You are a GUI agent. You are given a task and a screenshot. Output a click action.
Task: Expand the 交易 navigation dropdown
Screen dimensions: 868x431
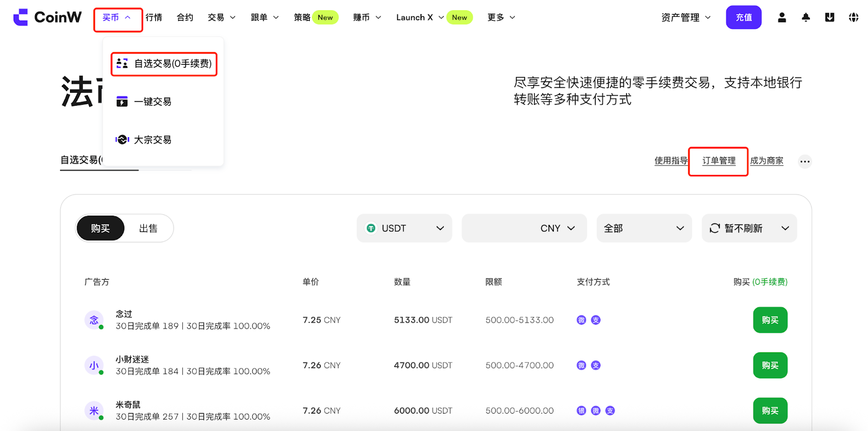pyautogui.click(x=221, y=17)
